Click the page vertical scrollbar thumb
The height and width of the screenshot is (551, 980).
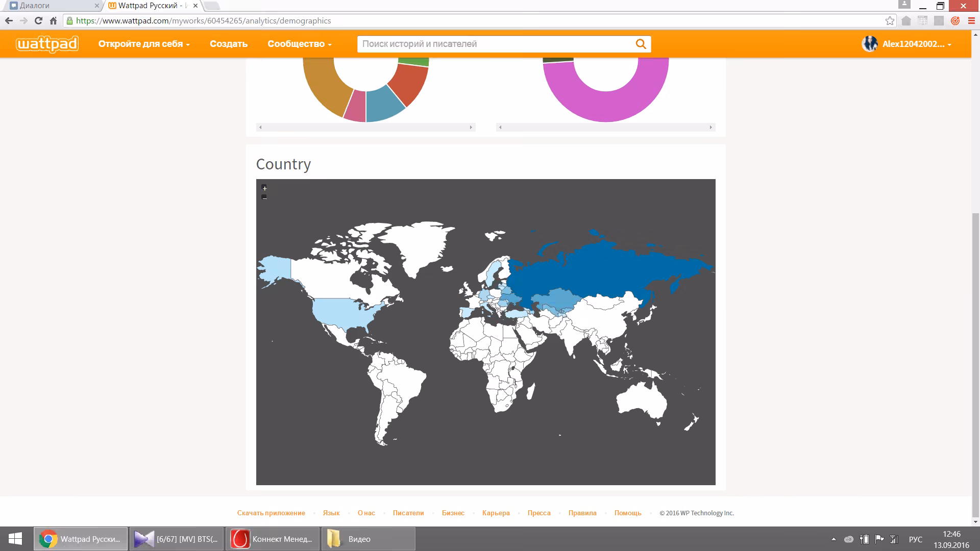(976, 365)
